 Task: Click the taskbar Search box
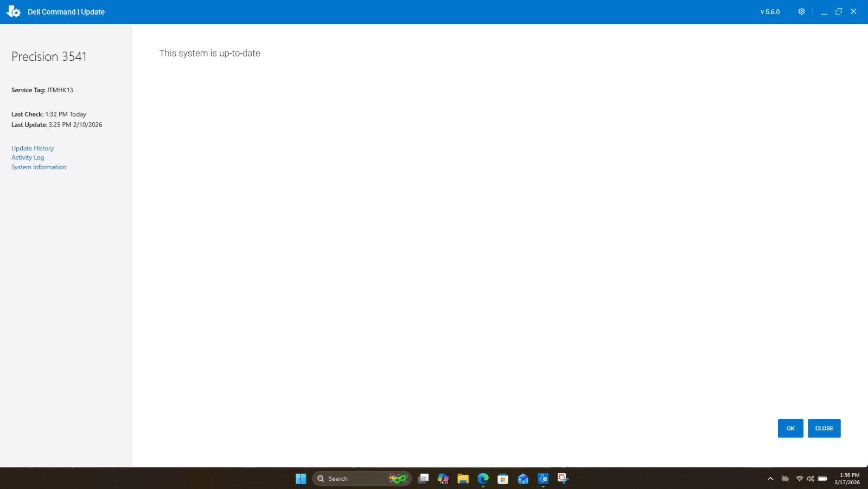(x=362, y=479)
